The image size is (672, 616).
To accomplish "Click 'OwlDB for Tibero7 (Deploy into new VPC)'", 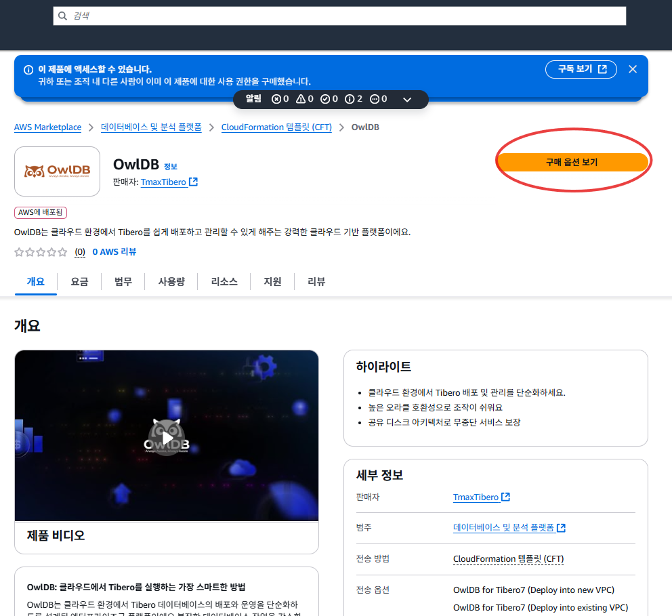I will click(x=534, y=590).
